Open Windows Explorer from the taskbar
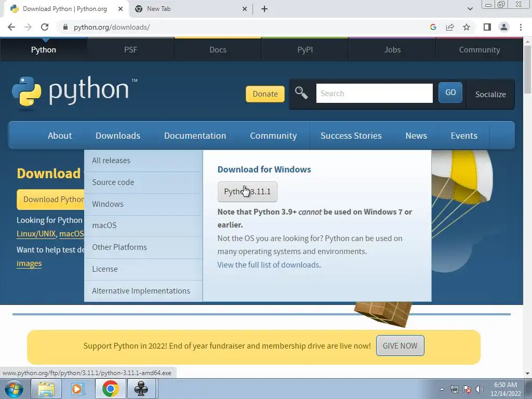Viewport: 532px width, 399px height. (x=46, y=389)
